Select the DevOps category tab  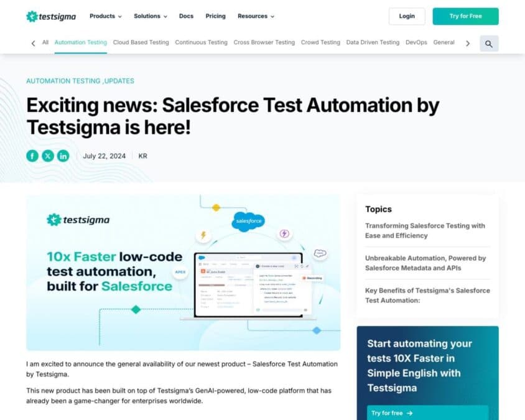pos(416,42)
